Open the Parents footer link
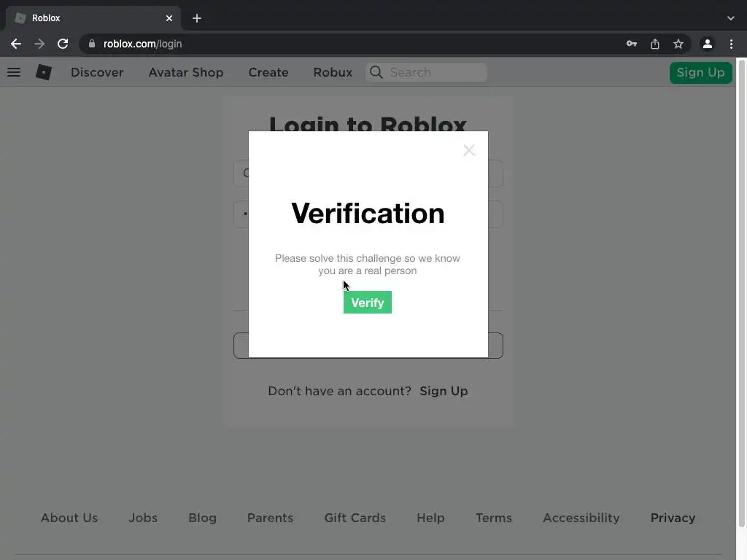This screenshot has width=747, height=560. coord(270,518)
